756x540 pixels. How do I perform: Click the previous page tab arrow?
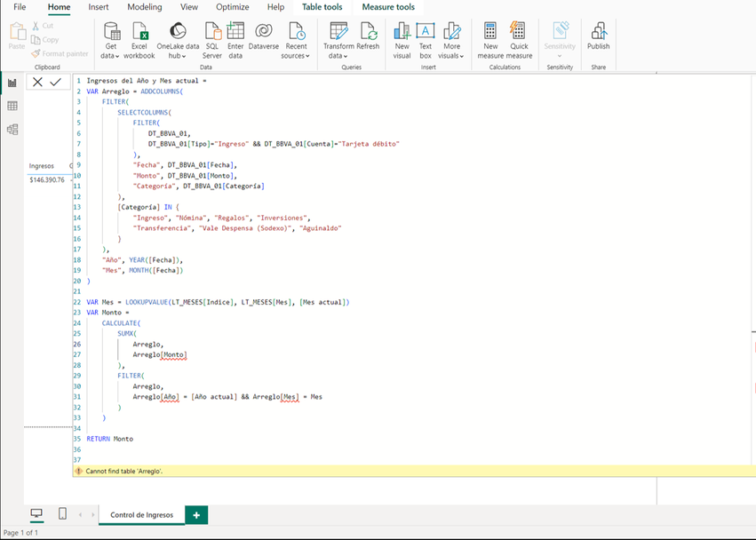tap(80, 515)
